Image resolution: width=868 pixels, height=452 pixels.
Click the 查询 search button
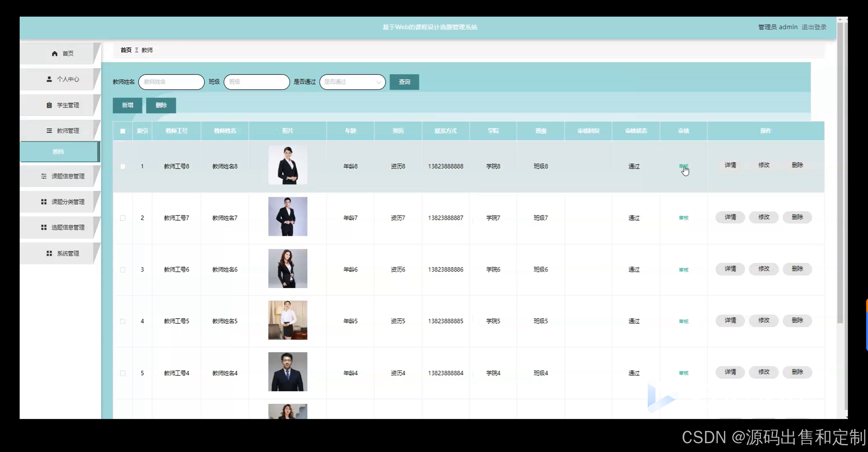[x=404, y=82]
